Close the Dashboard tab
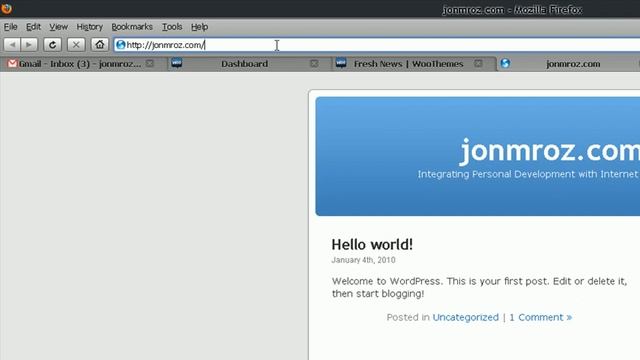 (x=314, y=63)
